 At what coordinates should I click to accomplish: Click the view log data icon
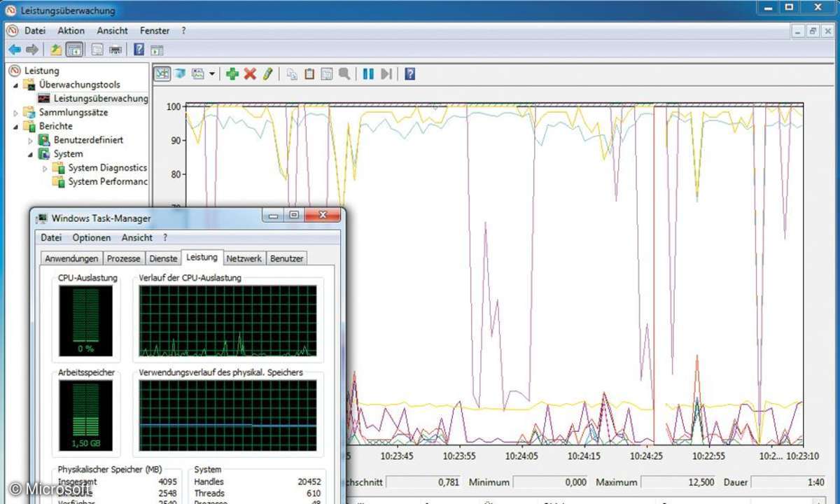181,73
